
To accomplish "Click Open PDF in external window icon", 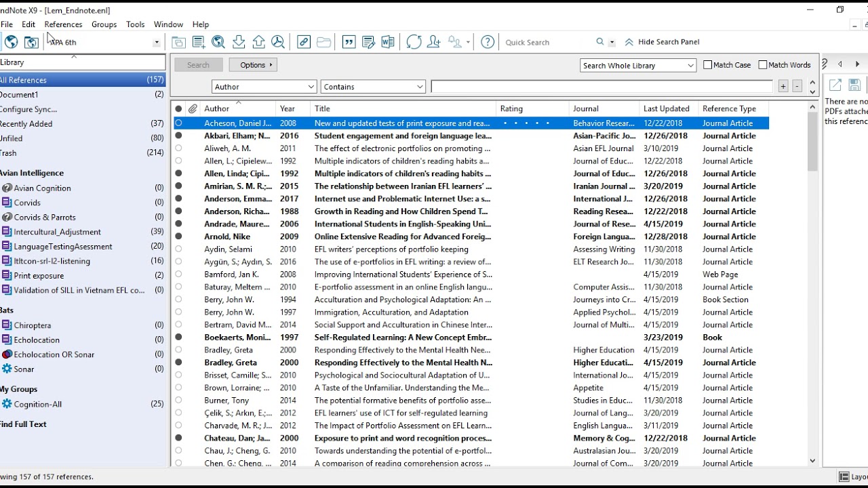I will click(x=835, y=85).
